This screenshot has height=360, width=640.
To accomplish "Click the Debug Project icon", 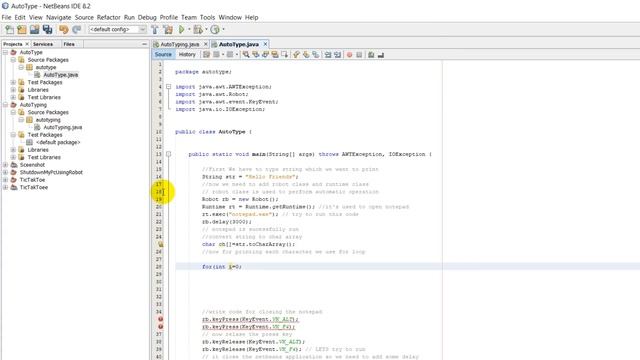I will point(198,29).
